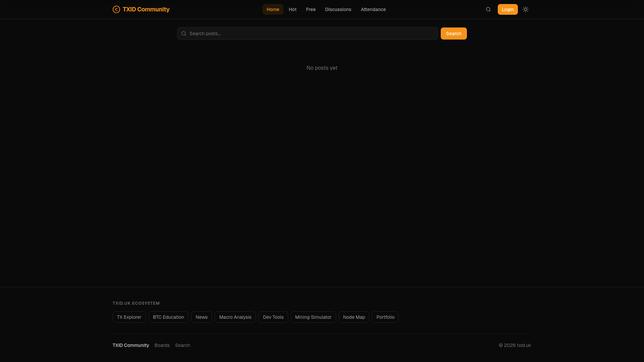Open the Node Map link
This screenshot has height=362, width=644.
tap(354, 317)
